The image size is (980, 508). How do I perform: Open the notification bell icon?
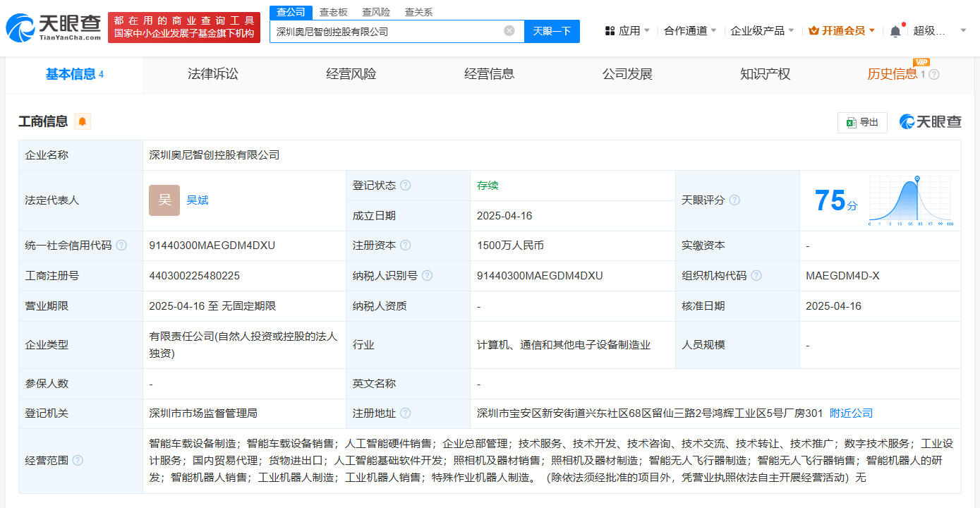[x=895, y=31]
